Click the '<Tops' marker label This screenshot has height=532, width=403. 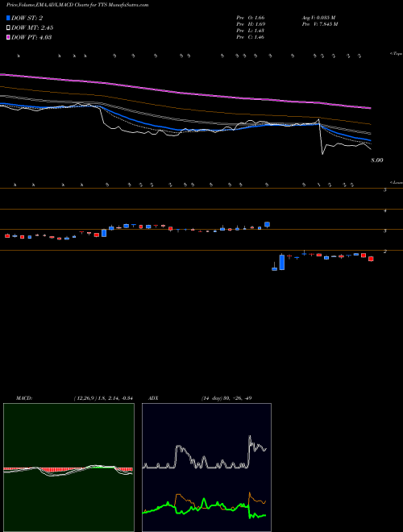click(396, 54)
